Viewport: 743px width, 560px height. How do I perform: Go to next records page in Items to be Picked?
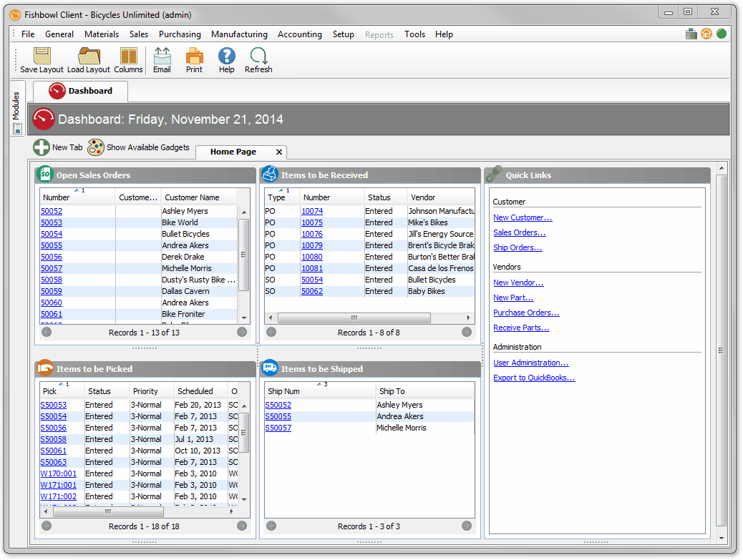point(242,526)
